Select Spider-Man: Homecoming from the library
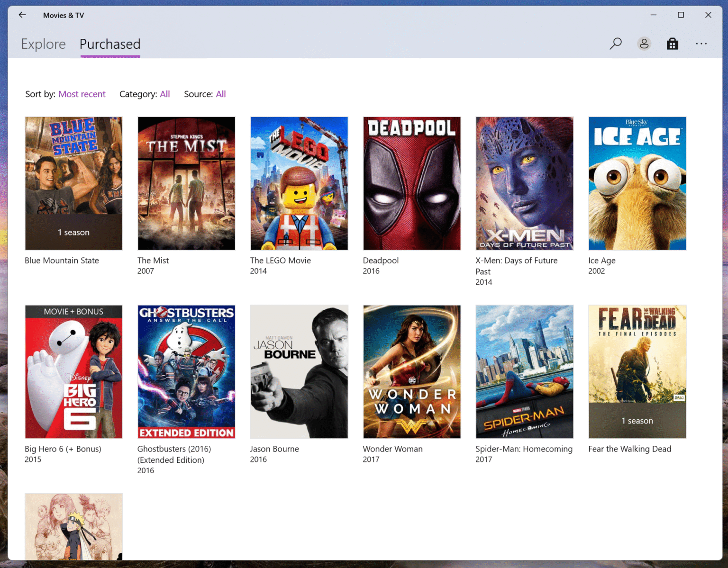The image size is (728, 568). coord(524,371)
